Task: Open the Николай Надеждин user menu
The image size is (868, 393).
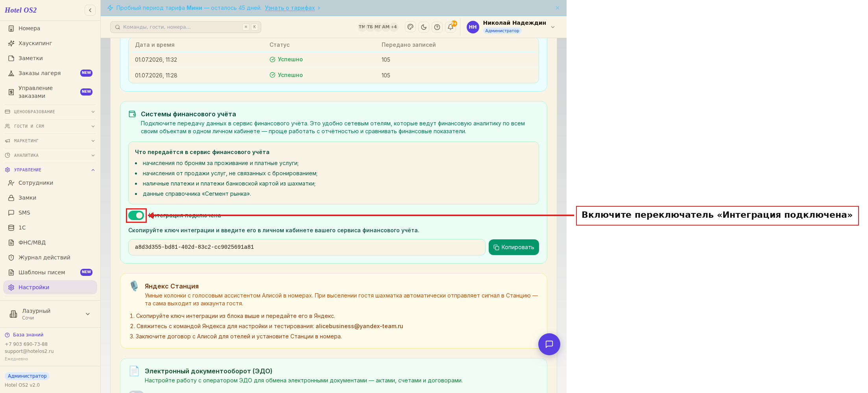Action: pos(511,27)
